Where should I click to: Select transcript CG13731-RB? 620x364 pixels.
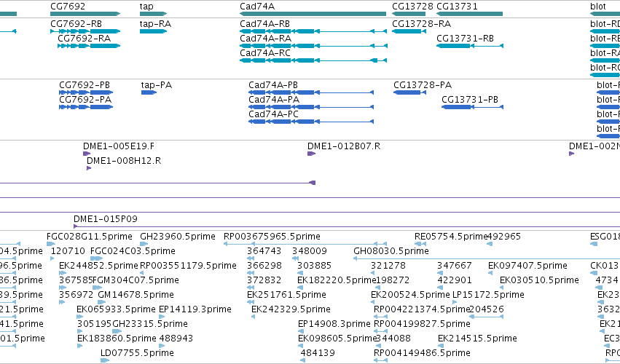pos(465,39)
